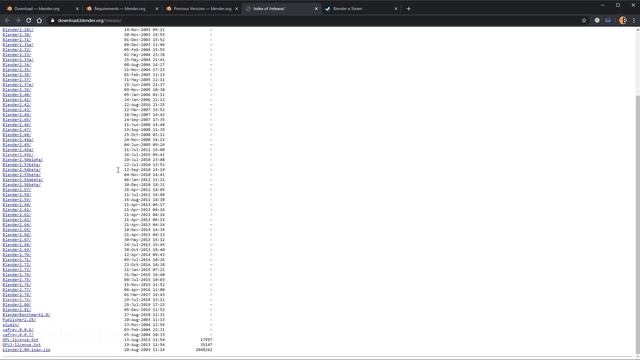The image size is (640, 360).
Task: Close the Requirements — blender.org tab
Action: tap(157, 9)
